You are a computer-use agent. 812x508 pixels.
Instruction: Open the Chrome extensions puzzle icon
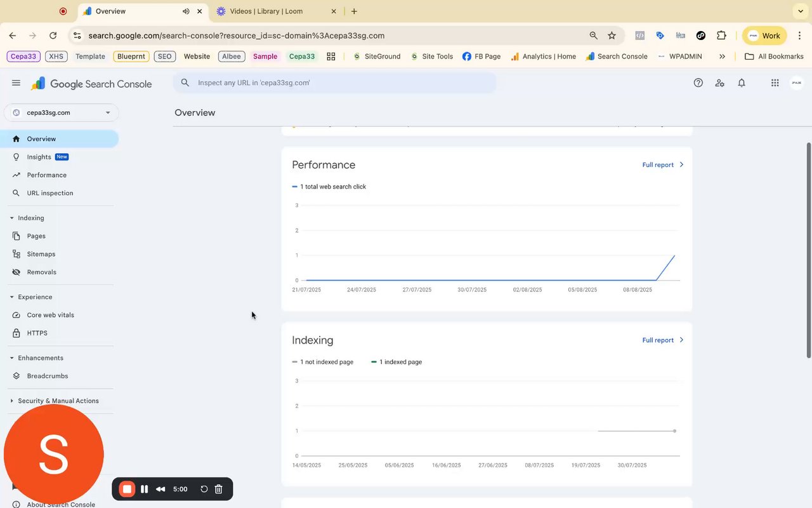point(721,36)
